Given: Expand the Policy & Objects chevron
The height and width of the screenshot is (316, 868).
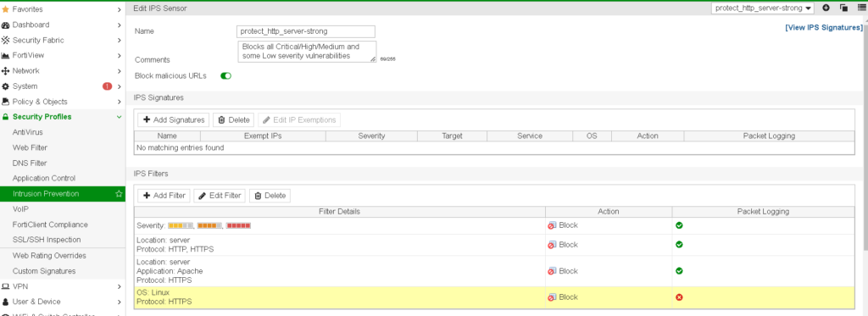Looking at the screenshot, I should 120,102.
